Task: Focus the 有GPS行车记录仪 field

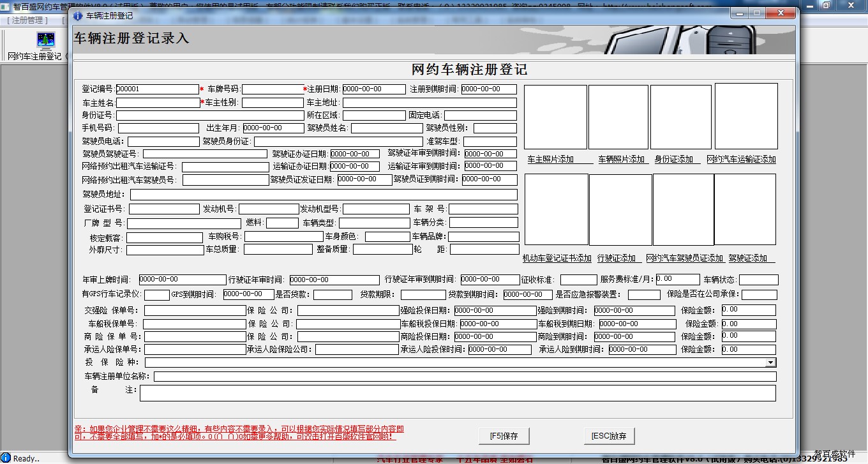Action: click(x=157, y=295)
